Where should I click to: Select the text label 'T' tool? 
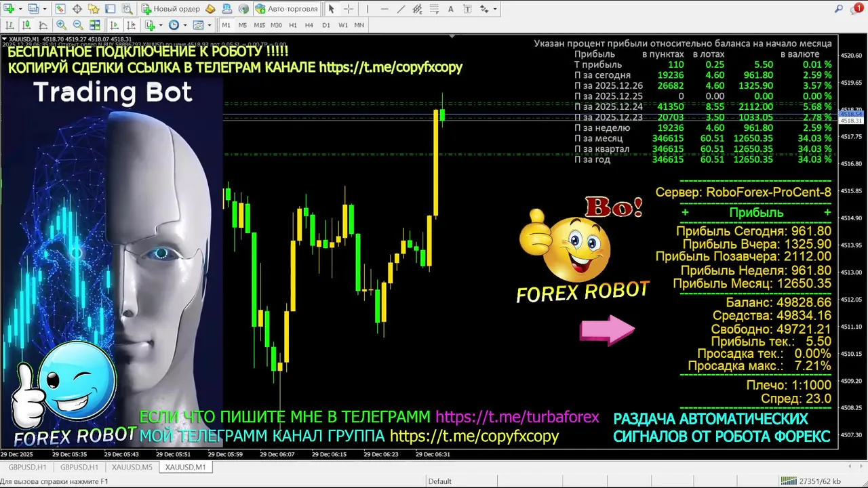pyautogui.click(x=467, y=9)
